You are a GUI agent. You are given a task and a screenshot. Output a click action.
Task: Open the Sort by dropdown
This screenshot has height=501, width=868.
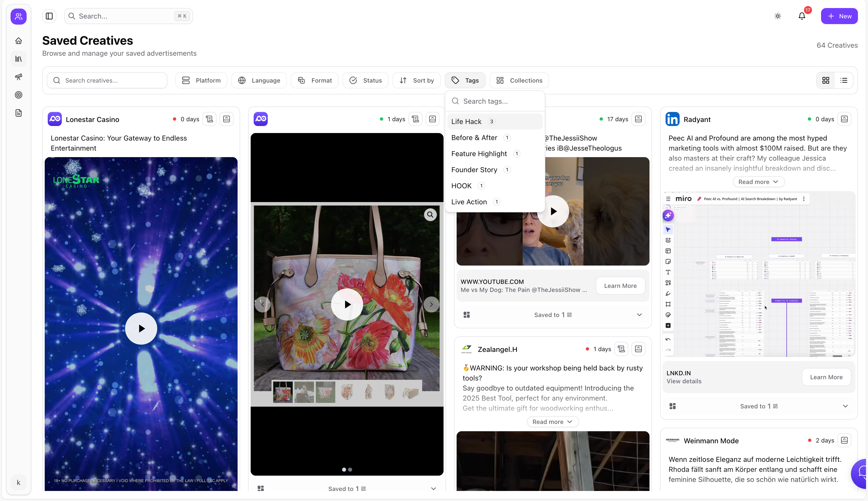pos(417,81)
